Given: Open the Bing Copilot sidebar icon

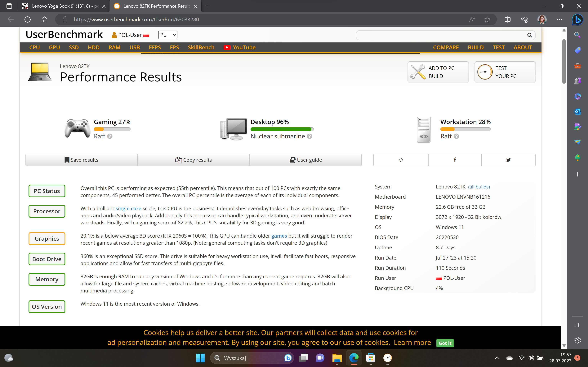Looking at the screenshot, I should (x=577, y=19).
